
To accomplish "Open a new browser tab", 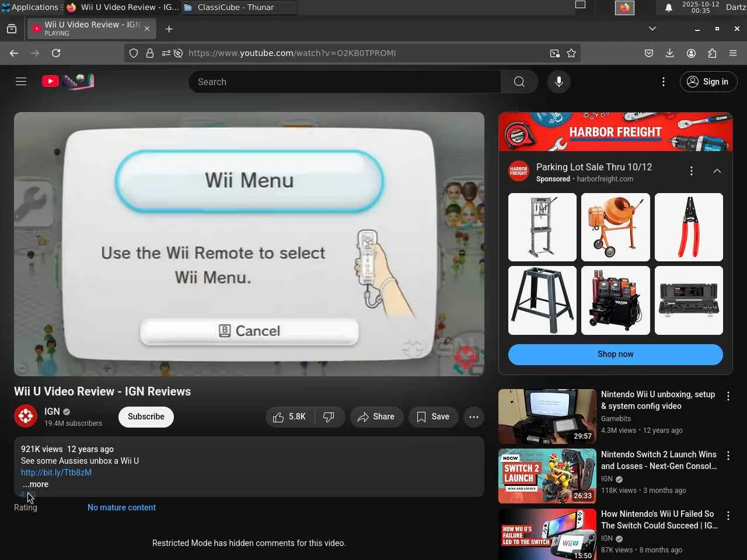I will 169,29.
